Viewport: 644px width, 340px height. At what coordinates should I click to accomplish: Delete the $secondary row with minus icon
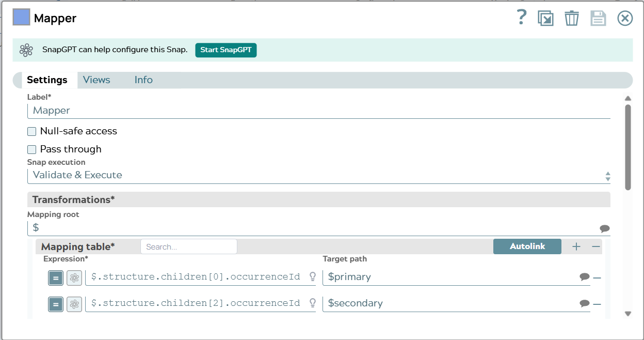[x=597, y=304]
